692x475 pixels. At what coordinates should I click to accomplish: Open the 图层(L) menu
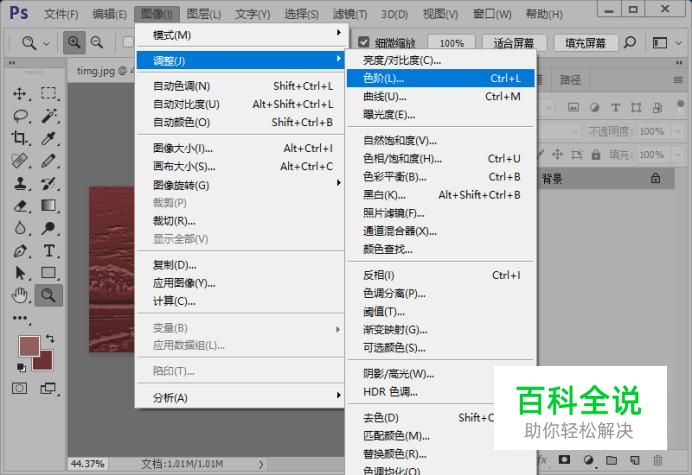(204, 14)
